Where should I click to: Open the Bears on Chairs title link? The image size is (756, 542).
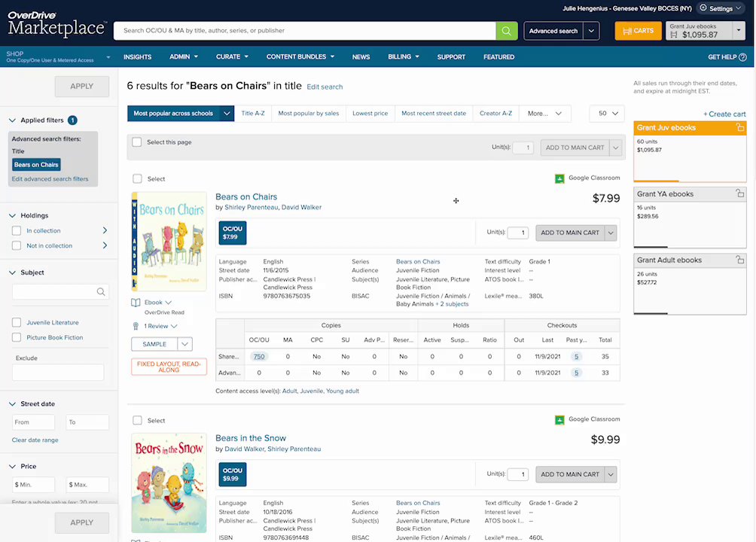click(x=246, y=196)
